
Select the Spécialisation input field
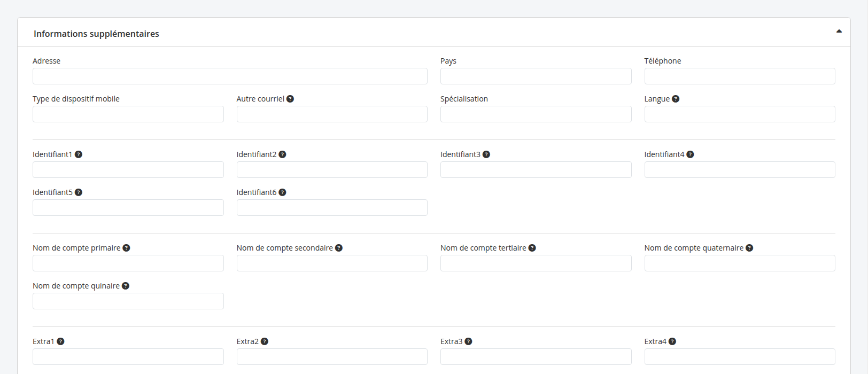[x=536, y=114]
